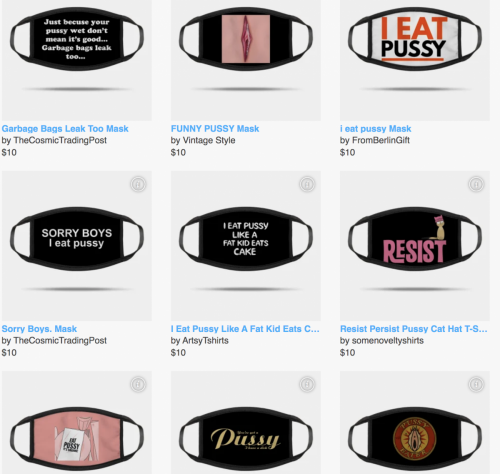Visit seller ArtsyTshirts' page
500x474 pixels.
[x=205, y=341]
